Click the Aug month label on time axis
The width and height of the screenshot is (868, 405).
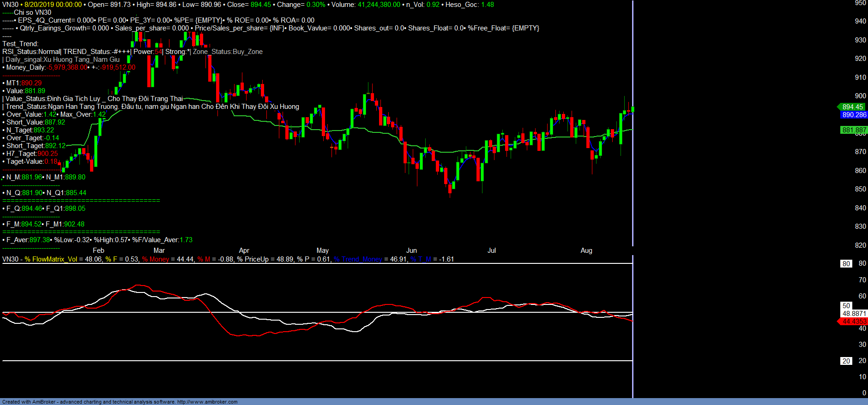[586, 250]
